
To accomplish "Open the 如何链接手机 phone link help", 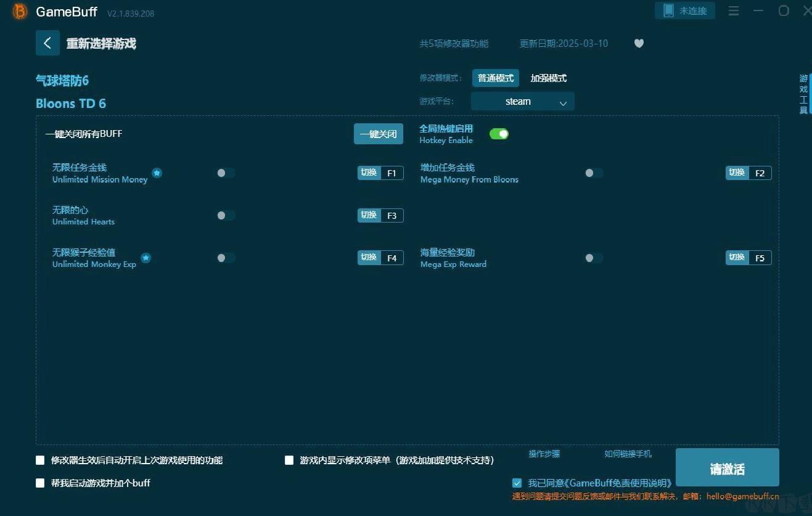I will [x=628, y=454].
